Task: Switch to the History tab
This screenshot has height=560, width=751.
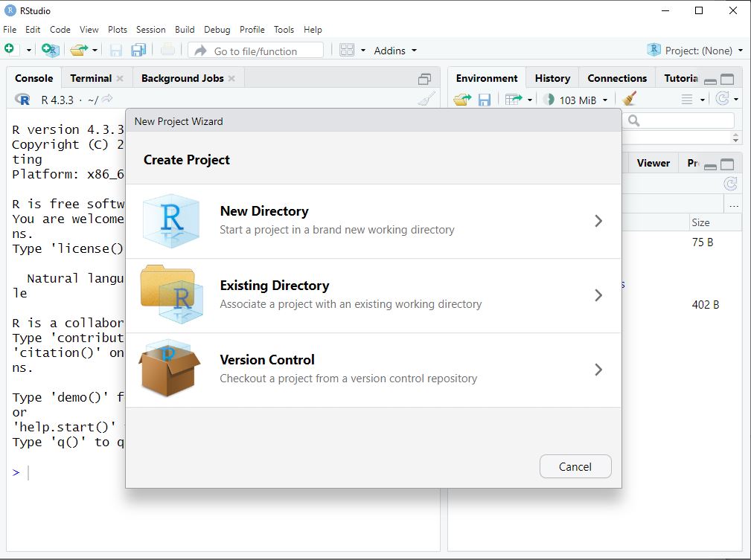Action: coord(552,78)
